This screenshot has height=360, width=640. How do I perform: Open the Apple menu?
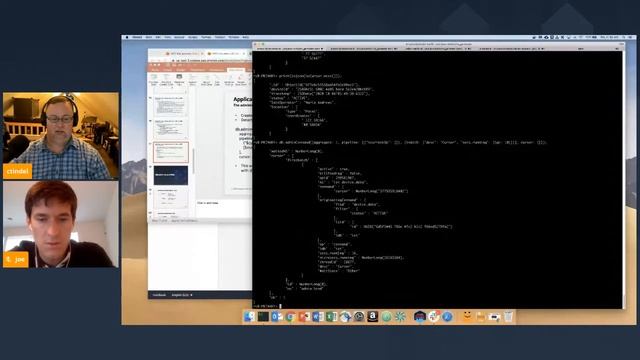click(127, 37)
